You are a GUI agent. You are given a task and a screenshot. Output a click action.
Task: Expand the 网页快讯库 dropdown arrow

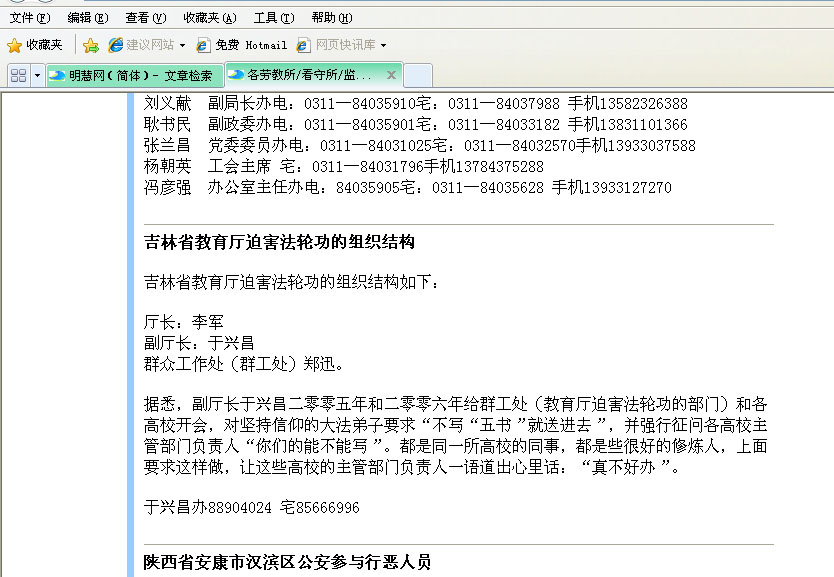click(x=383, y=46)
